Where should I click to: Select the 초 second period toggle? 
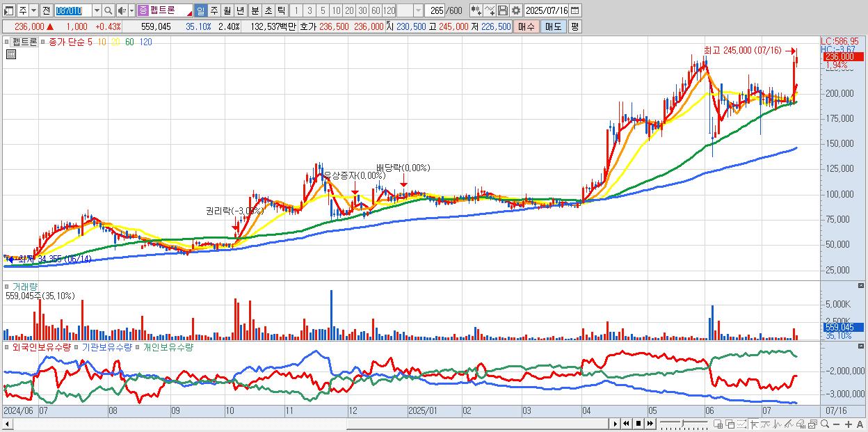point(268,10)
